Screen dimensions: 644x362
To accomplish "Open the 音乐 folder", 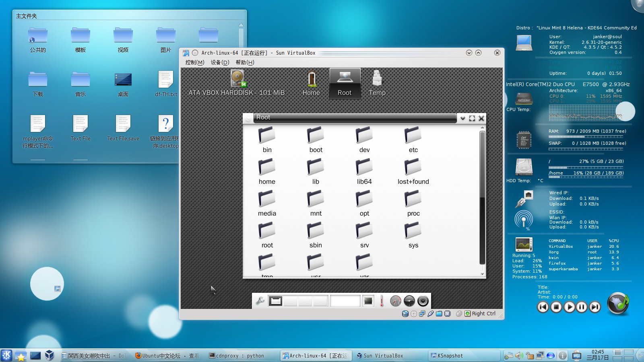I will click(x=80, y=84).
